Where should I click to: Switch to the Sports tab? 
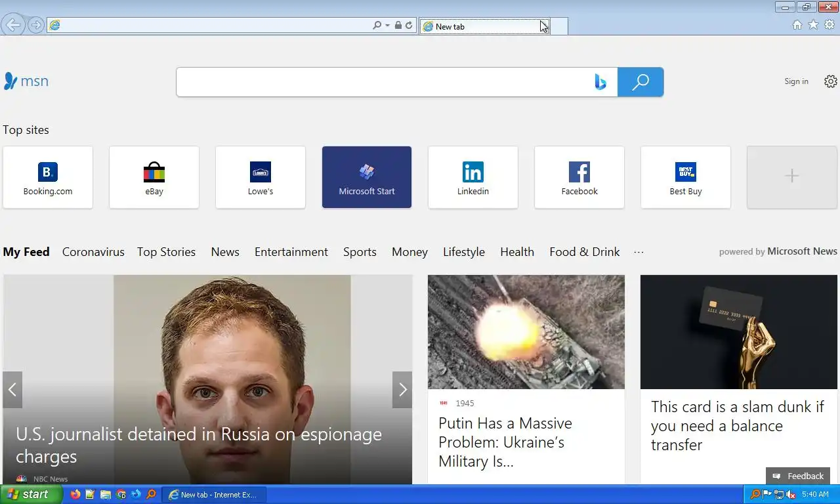[360, 252]
